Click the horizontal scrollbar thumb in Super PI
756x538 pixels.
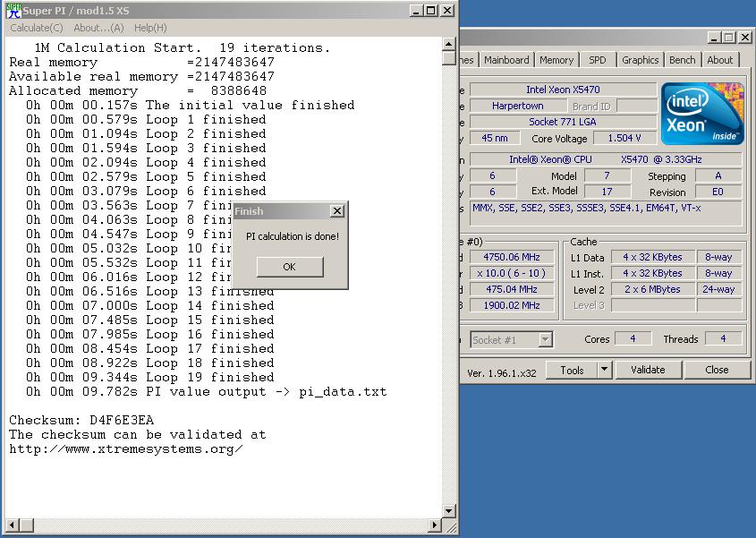[27, 525]
